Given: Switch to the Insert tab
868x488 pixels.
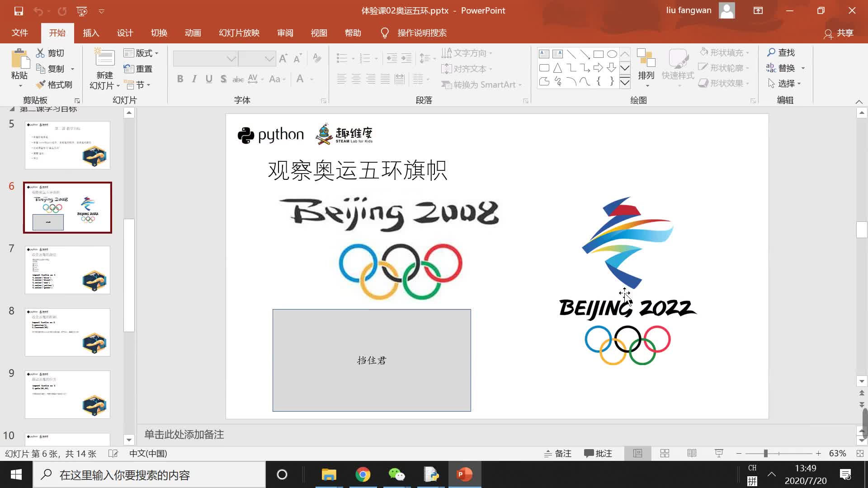Looking at the screenshot, I should [x=91, y=33].
